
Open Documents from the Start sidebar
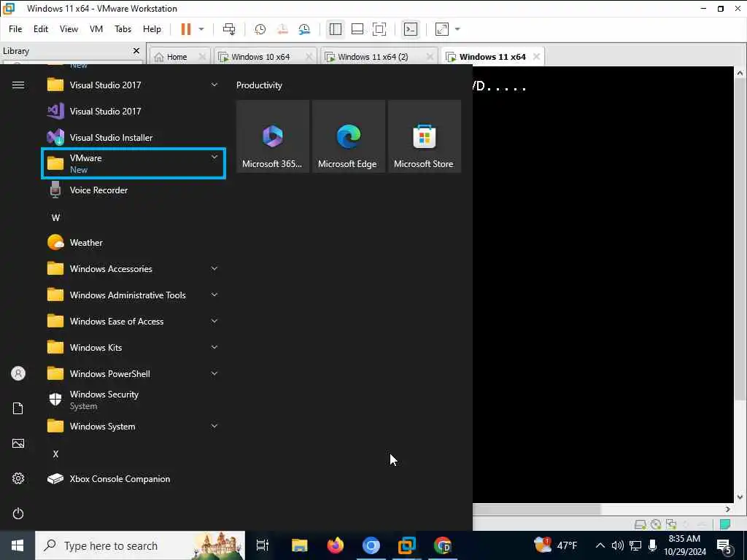tap(18, 408)
